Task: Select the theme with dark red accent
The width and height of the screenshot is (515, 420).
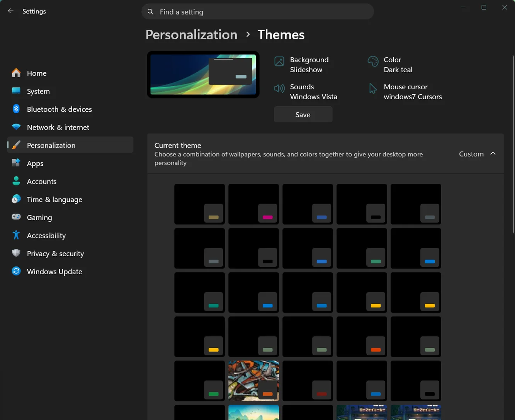Action: click(x=308, y=381)
